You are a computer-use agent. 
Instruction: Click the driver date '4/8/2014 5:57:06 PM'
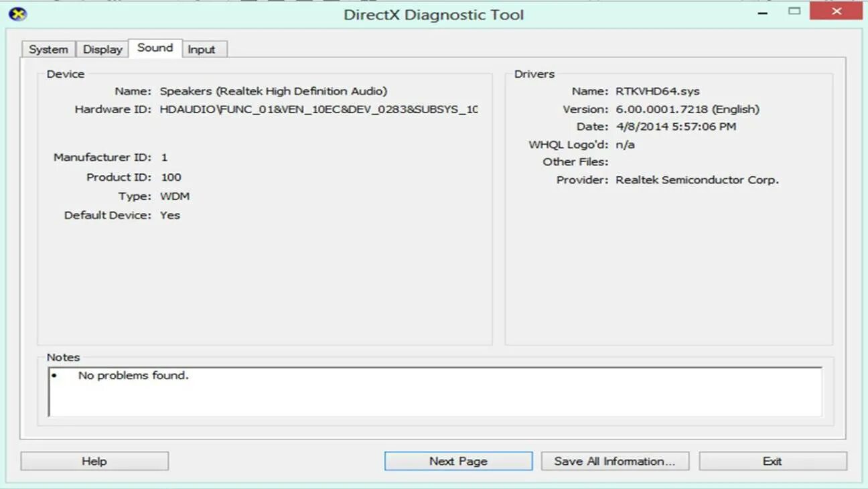(x=676, y=127)
